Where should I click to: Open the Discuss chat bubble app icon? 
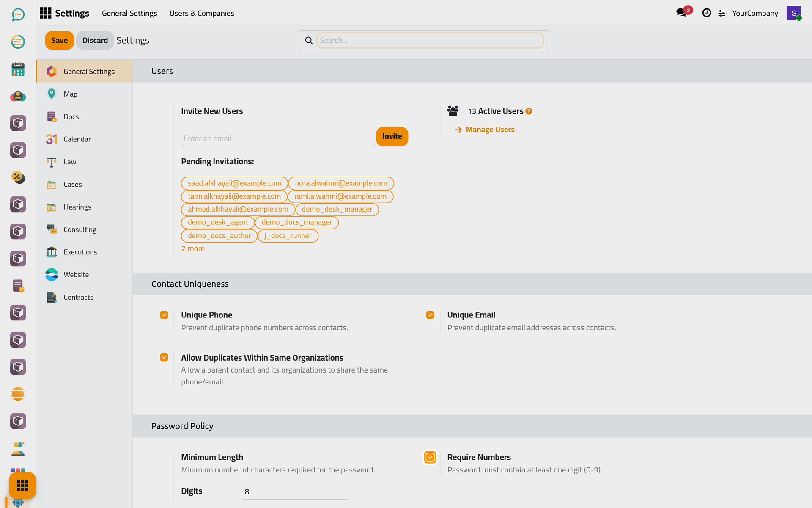(x=18, y=15)
